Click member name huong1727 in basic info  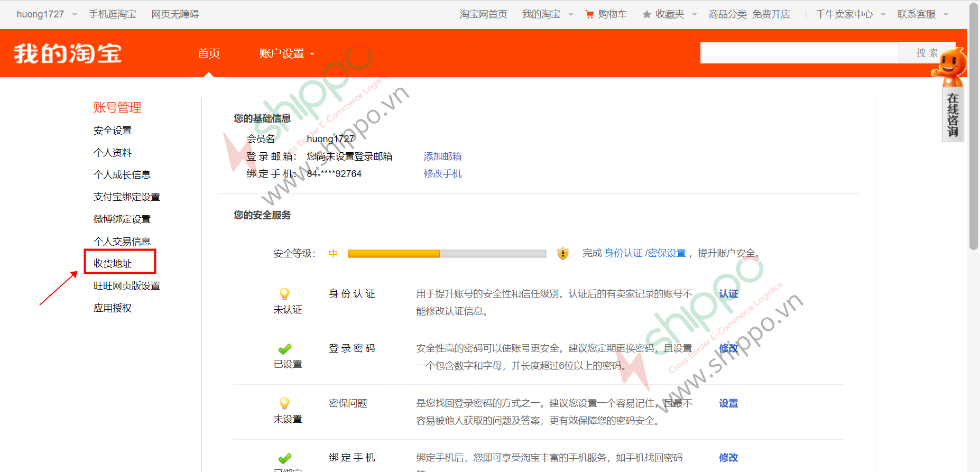pyautogui.click(x=330, y=139)
